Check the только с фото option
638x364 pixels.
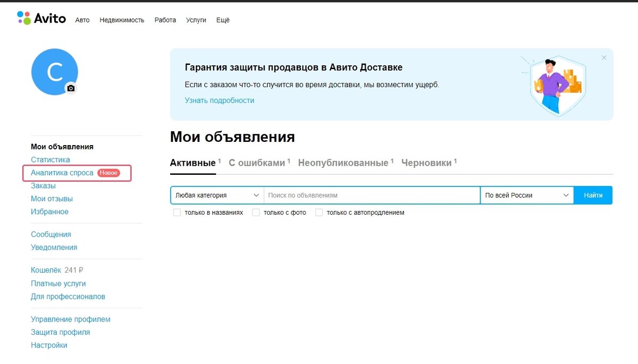256,212
